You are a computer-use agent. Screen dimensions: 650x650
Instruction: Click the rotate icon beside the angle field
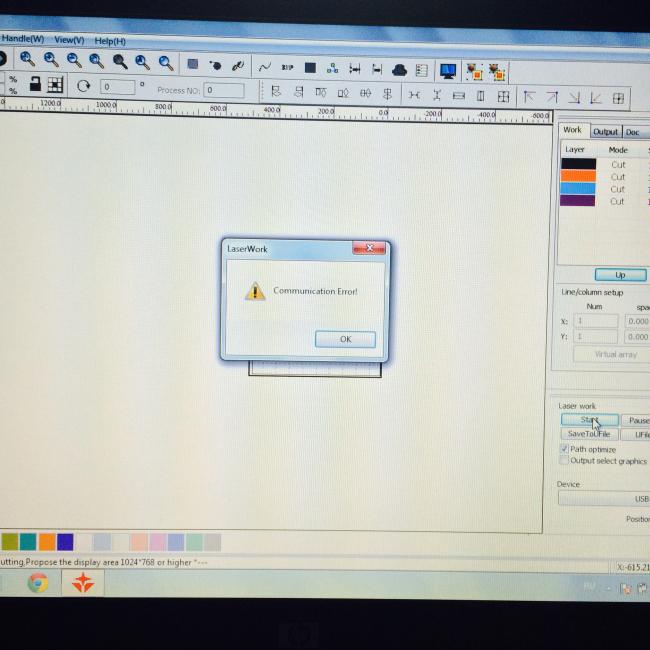point(83,87)
